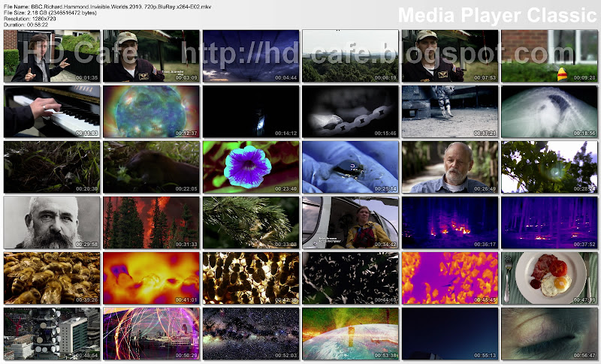The height and width of the screenshot is (364, 601).
Task: Select the dark swarm frame at 00:44:10
Action: coord(350,278)
